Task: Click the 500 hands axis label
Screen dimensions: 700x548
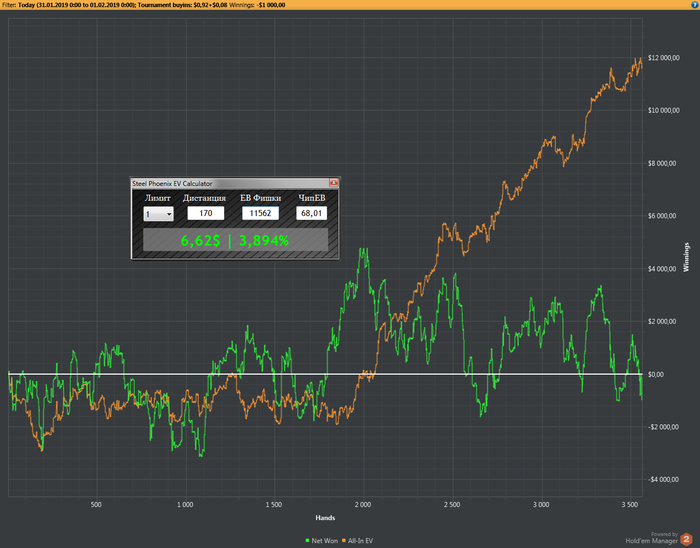Action: point(96,505)
